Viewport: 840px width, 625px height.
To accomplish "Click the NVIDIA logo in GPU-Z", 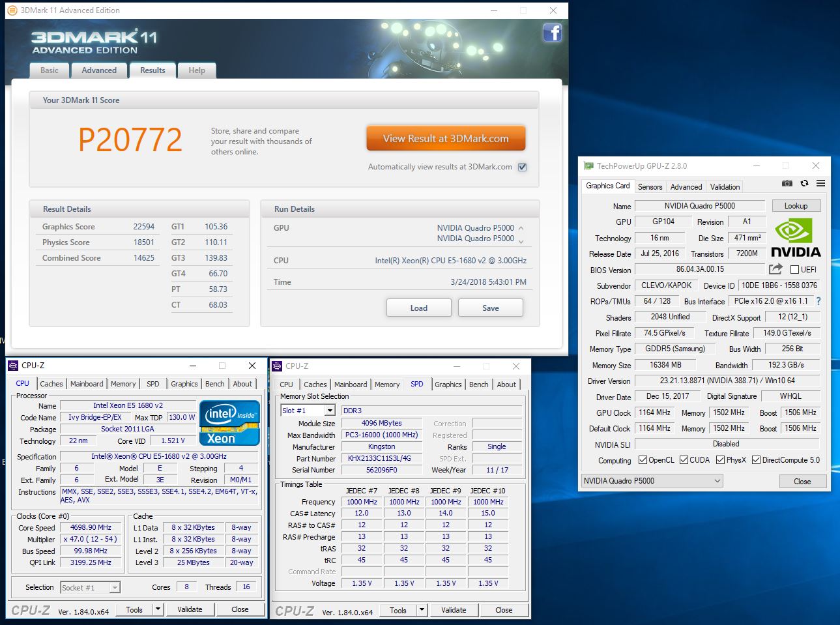I will point(796,238).
